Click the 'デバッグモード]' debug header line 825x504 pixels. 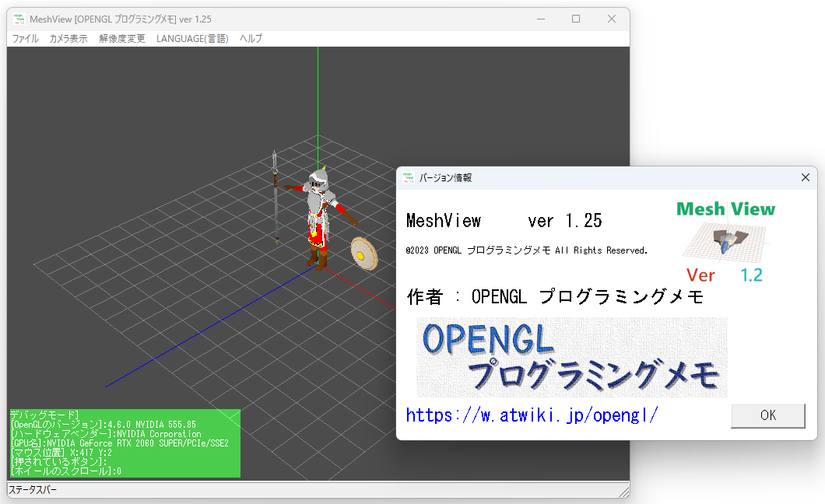44,415
